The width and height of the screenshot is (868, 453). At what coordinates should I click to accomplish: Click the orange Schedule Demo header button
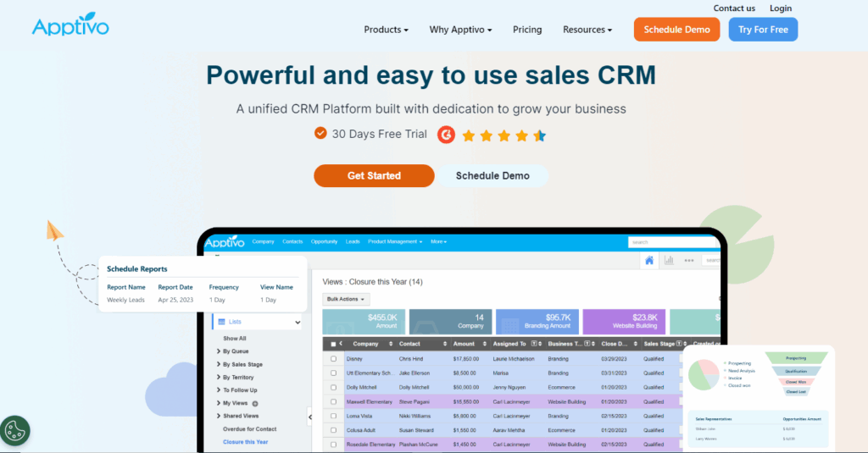pos(676,30)
